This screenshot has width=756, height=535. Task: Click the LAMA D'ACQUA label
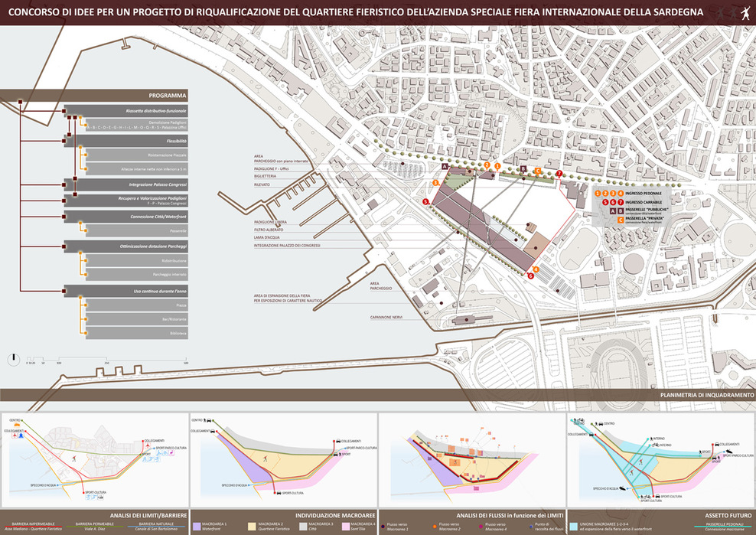point(266,238)
